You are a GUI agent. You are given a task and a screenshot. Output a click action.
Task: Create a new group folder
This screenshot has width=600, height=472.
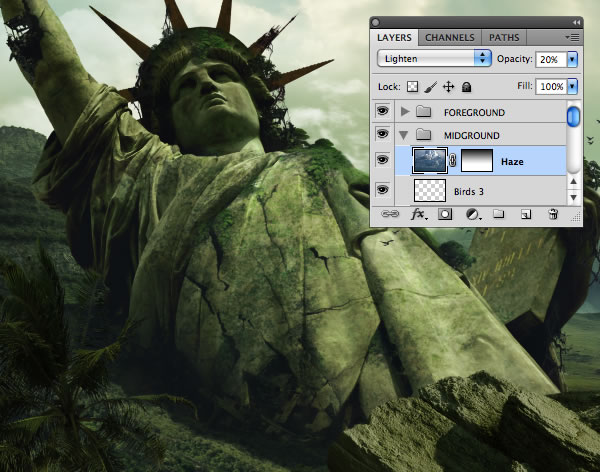click(498, 214)
